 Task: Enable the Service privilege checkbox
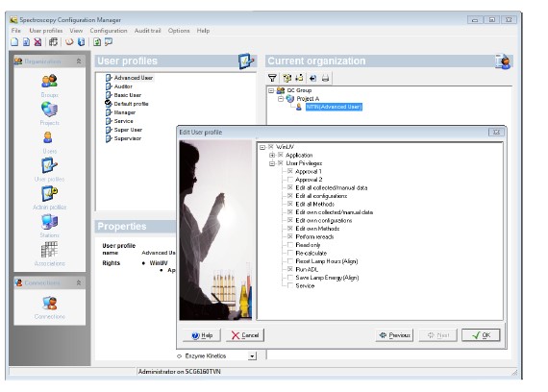click(x=290, y=285)
